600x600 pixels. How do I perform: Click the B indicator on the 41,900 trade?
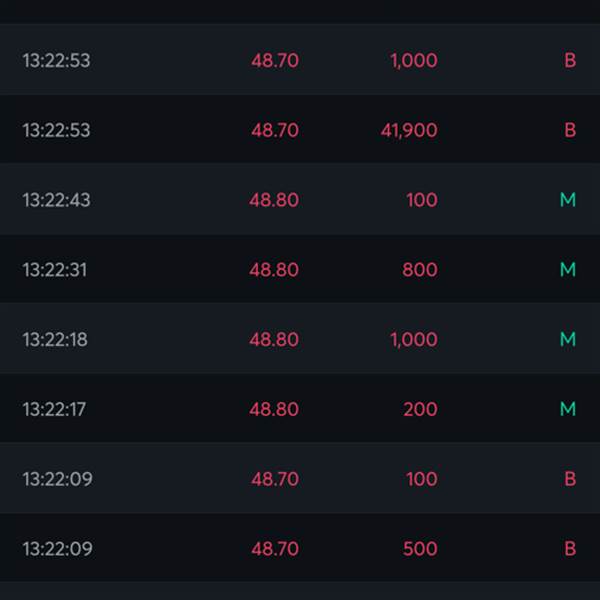tap(570, 130)
